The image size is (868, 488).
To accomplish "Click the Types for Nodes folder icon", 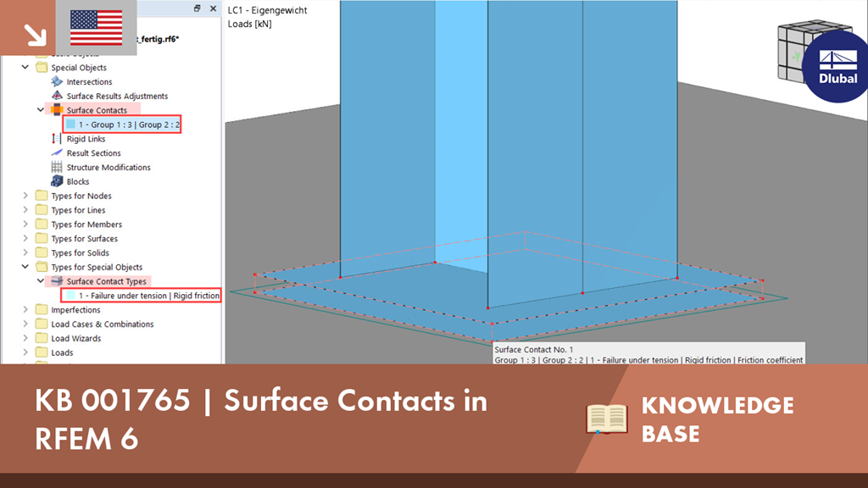I will tap(42, 196).
